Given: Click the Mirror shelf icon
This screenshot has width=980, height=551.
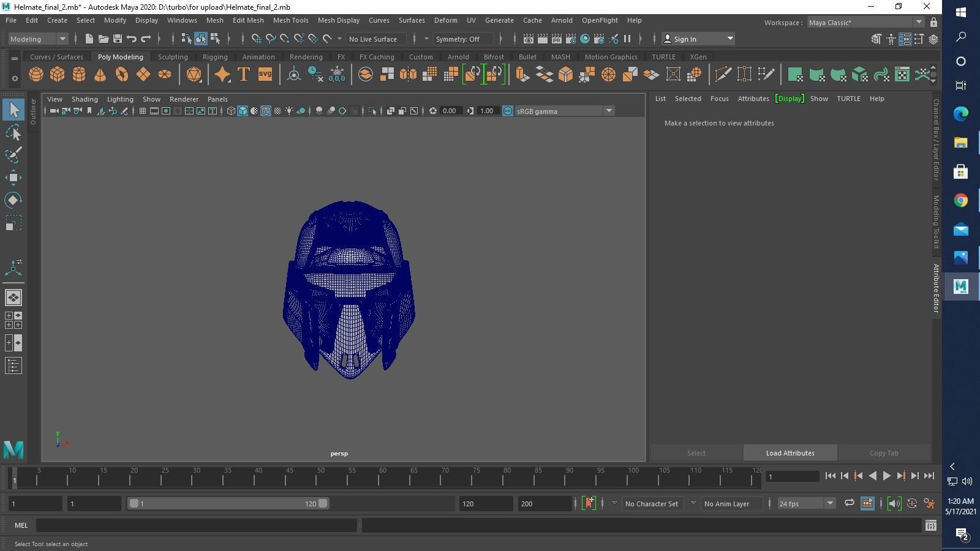Looking at the screenshot, I should click(x=408, y=75).
